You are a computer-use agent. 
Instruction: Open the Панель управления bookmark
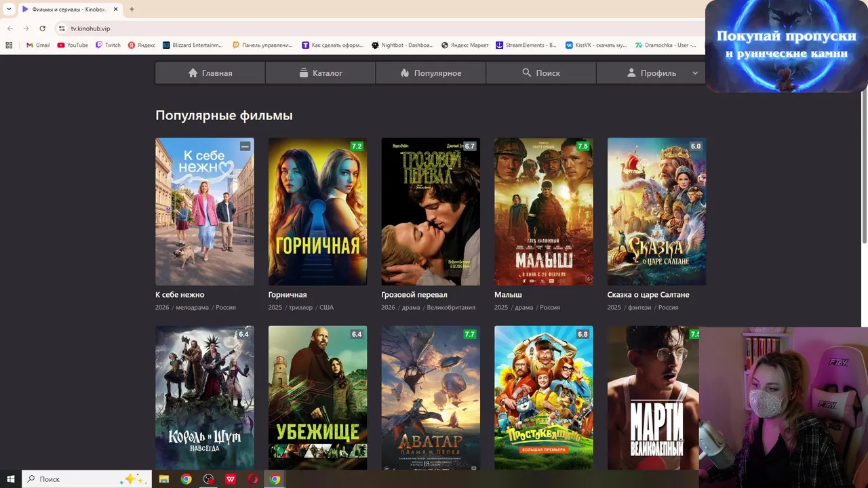[262, 45]
